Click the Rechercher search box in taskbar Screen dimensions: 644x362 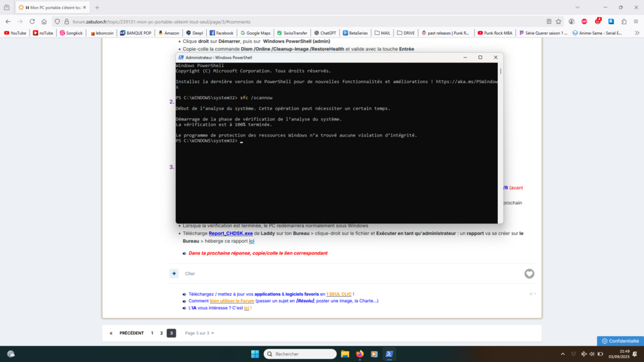300,354
